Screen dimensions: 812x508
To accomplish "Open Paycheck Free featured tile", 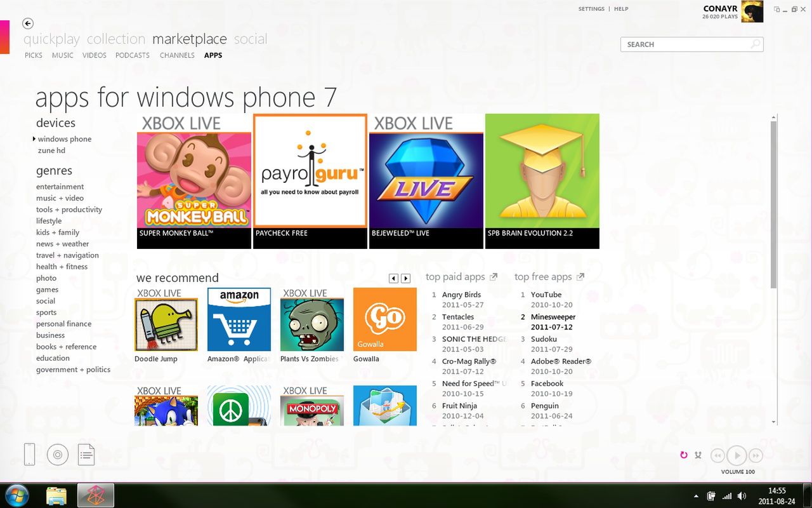I will tap(310, 181).
